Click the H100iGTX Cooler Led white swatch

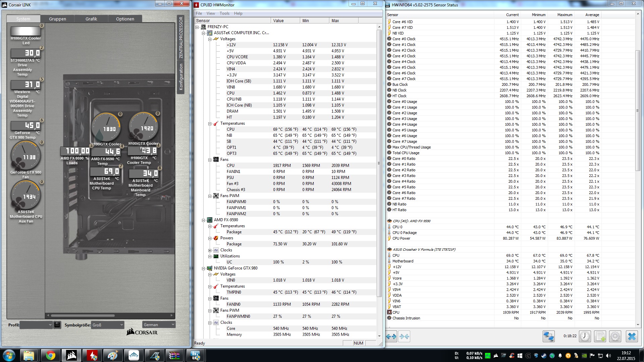pos(26,31)
